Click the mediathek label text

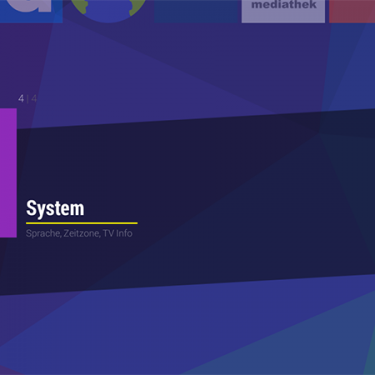coord(284,5)
